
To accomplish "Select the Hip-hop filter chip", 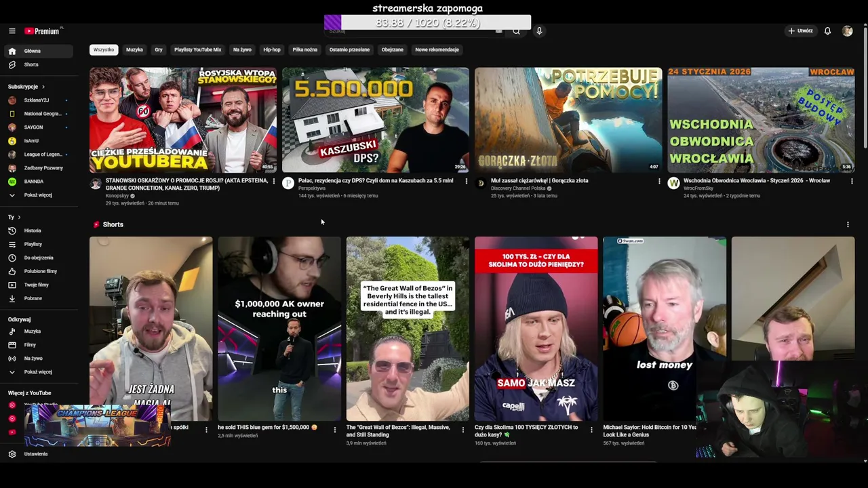I will (x=272, y=49).
